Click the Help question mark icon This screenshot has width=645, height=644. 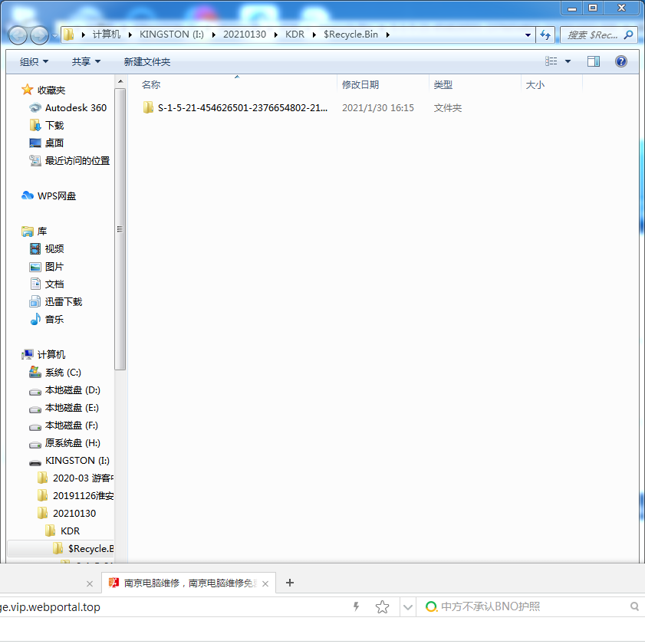point(621,61)
